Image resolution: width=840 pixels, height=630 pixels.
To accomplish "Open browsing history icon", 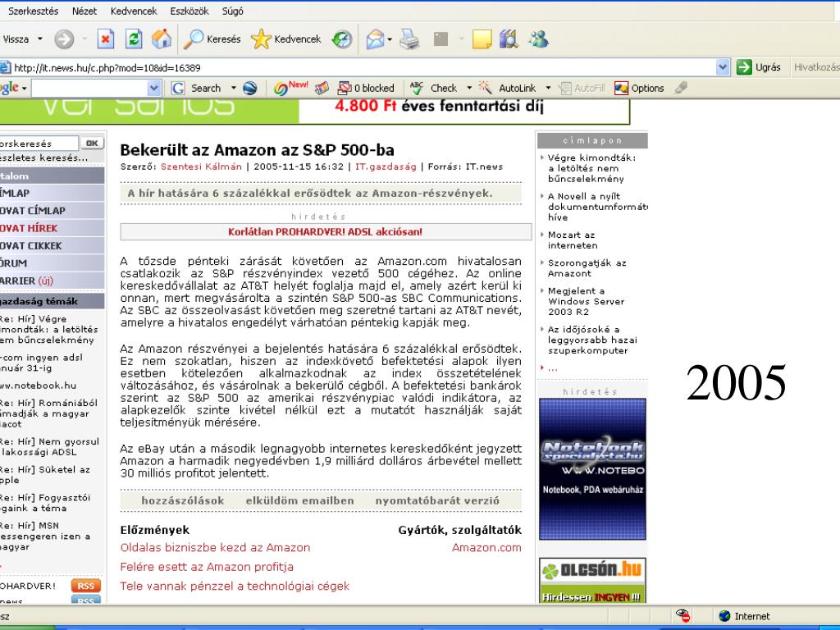I will [x=342, y=39].
